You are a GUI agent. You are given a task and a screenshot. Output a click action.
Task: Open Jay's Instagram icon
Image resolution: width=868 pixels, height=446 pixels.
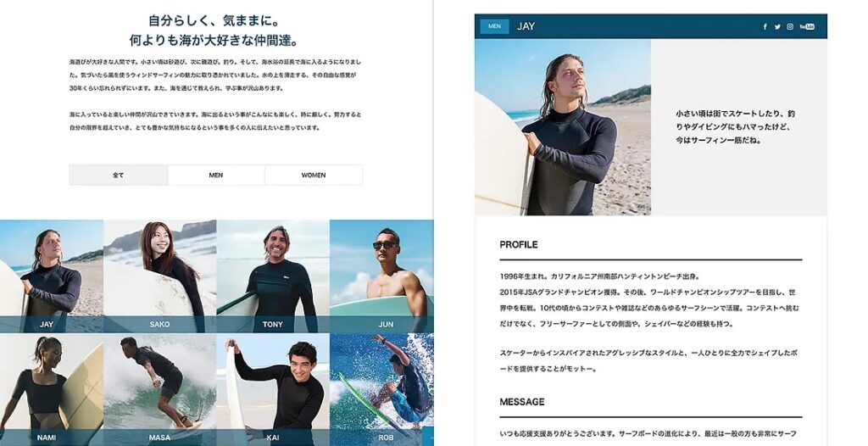click(x=790, y=26)
